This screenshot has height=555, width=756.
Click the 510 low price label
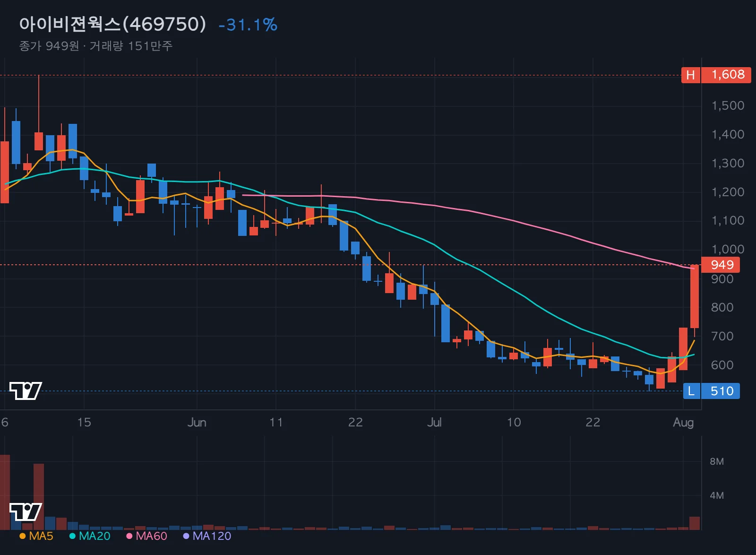(721, 391)
